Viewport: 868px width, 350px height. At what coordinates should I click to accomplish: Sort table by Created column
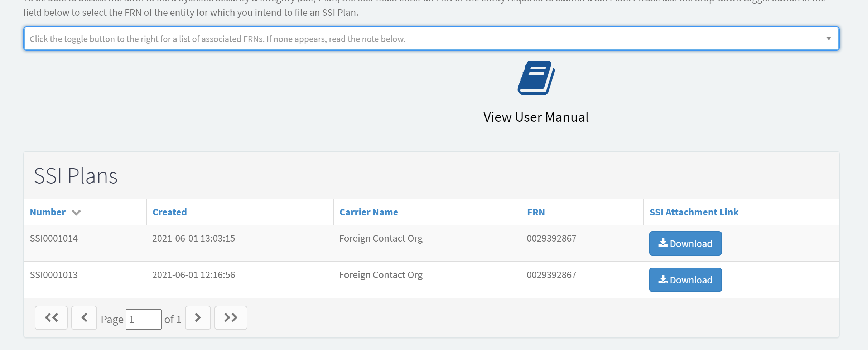[170, 212]
